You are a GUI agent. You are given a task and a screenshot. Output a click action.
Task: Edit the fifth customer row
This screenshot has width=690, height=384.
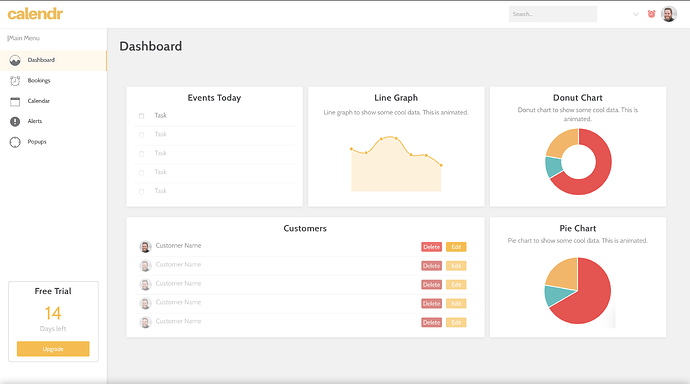coord(456,322)
